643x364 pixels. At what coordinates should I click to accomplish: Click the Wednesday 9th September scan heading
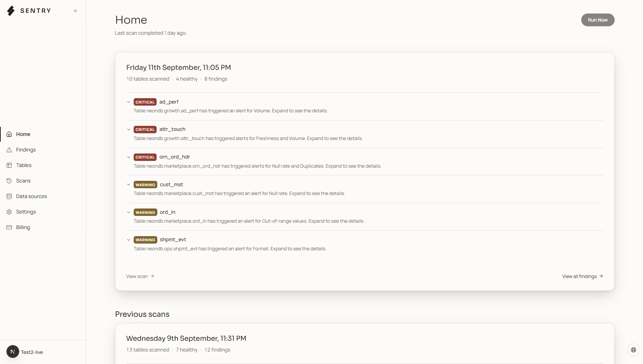point(186,338)
